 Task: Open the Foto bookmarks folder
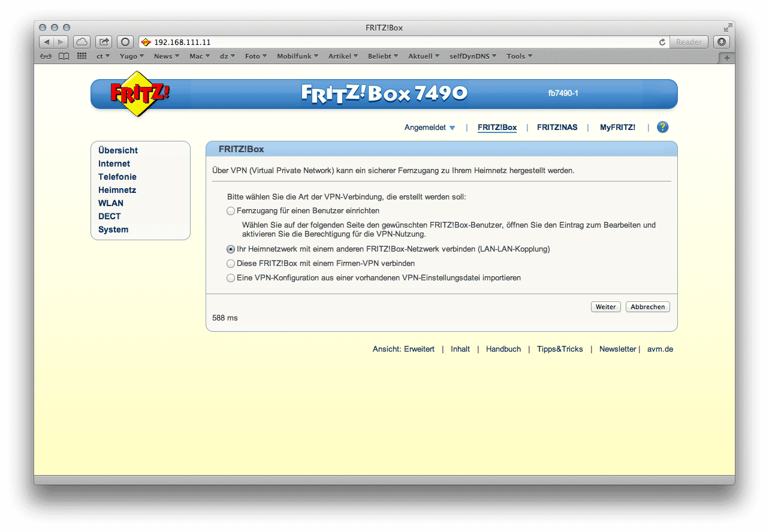tap(257, 56)
